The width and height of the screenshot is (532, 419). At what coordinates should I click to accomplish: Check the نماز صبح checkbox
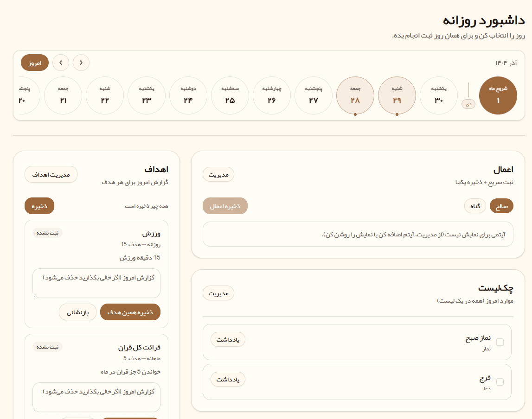[500, 342]
